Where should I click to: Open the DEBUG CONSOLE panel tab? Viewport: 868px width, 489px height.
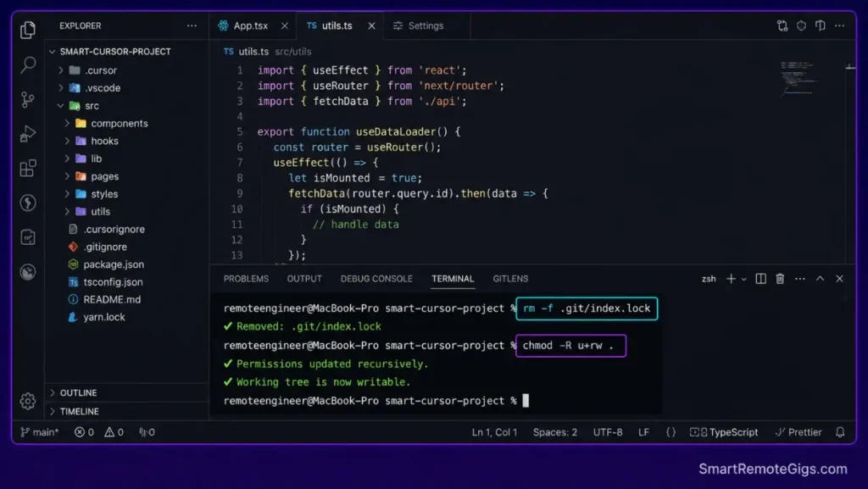point(376,279)
